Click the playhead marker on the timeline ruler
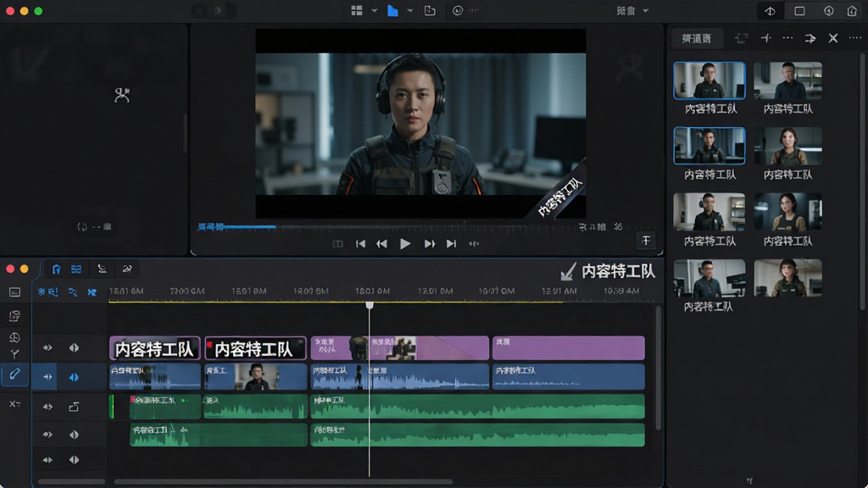 tap(370, 305)
